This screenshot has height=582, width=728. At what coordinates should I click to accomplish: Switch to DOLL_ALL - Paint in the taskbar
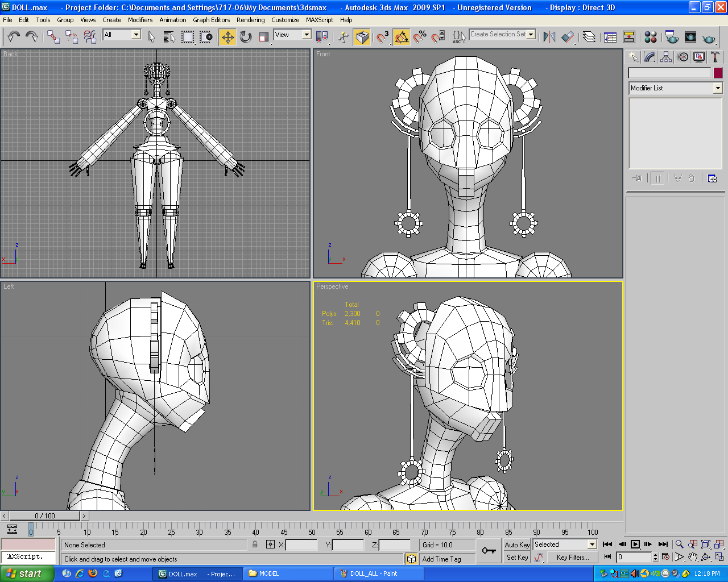[379, 573]
